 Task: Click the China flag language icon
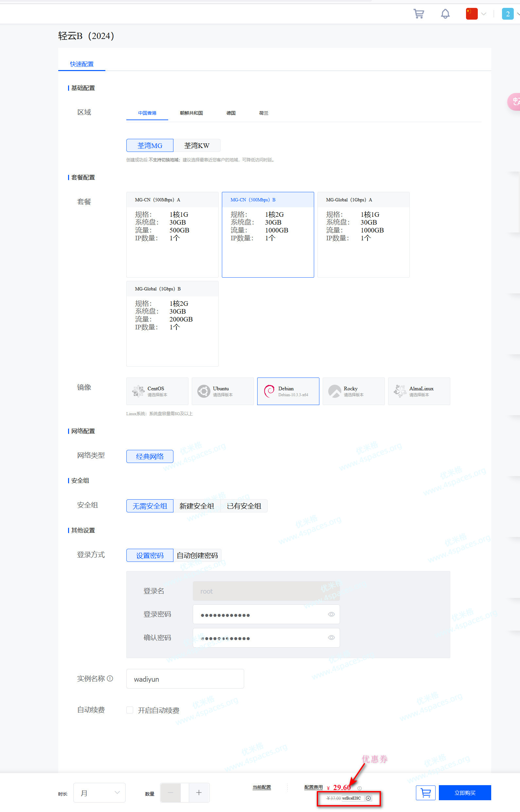(x=471, y=14)
